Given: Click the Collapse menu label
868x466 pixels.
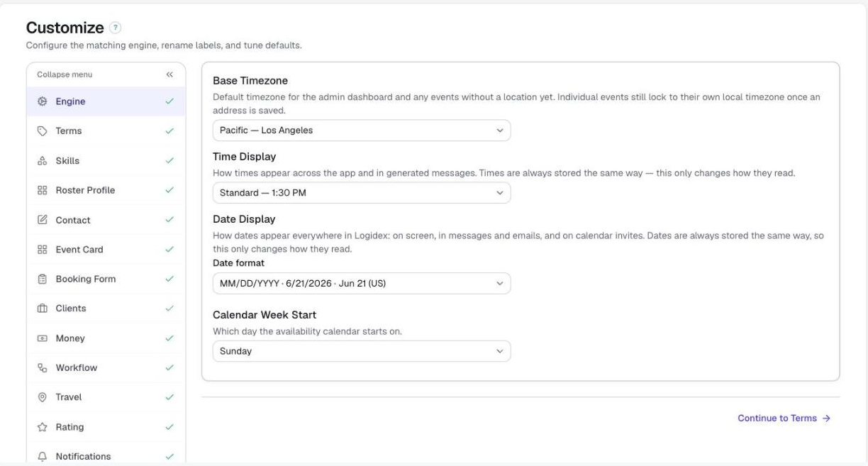Looking at the screenshot, I should click(65, 74).
